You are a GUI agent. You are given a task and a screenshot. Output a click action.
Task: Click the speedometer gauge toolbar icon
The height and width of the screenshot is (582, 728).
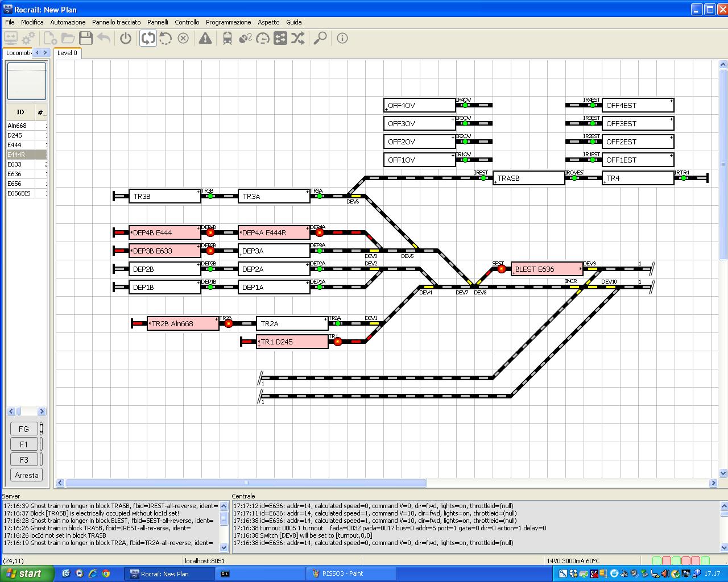point(263,39)
